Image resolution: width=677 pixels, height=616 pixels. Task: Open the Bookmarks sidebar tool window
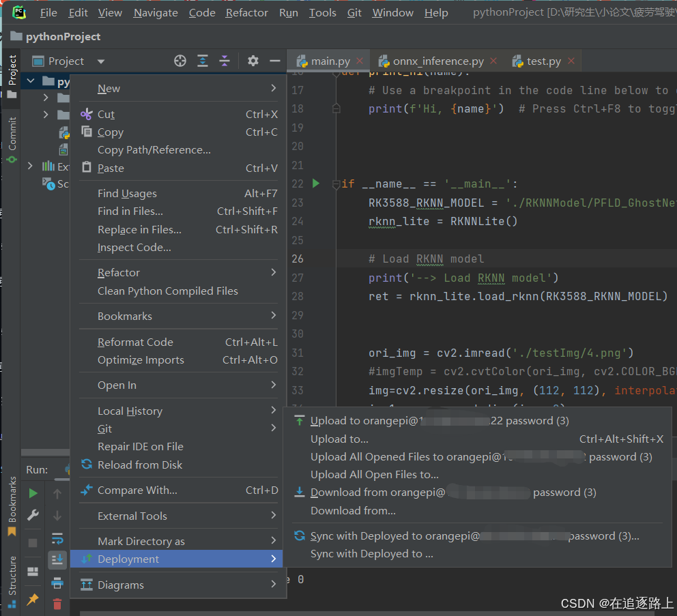pos(12,506)
